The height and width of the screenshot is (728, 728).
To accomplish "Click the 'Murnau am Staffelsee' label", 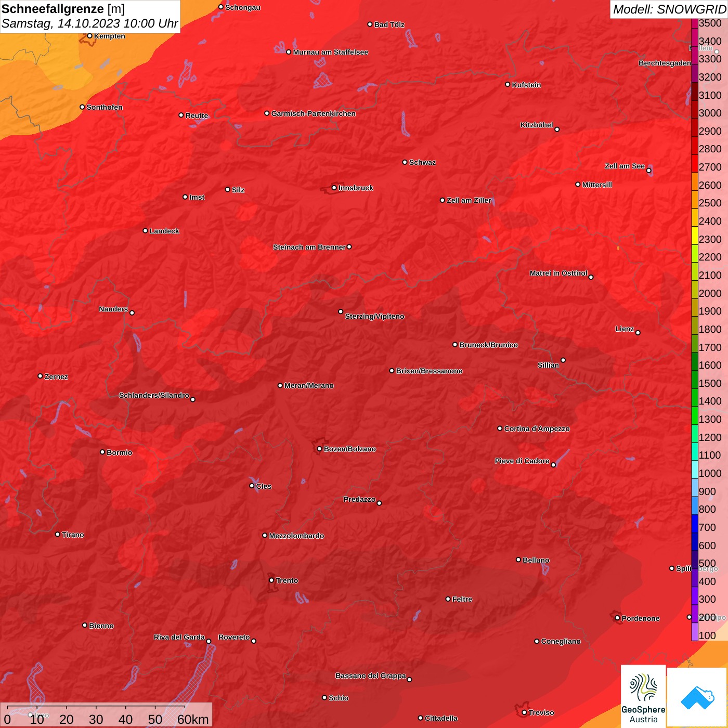I will (330, 52).
